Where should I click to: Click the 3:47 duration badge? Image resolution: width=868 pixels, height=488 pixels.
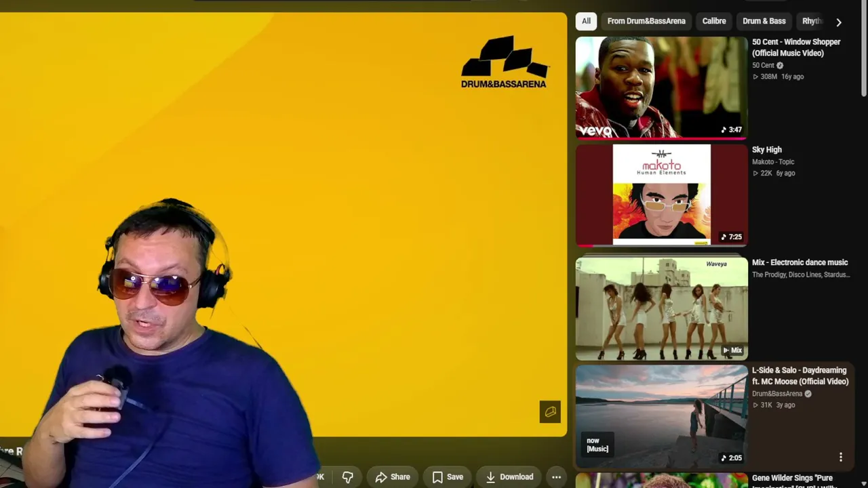click(731, 129)
